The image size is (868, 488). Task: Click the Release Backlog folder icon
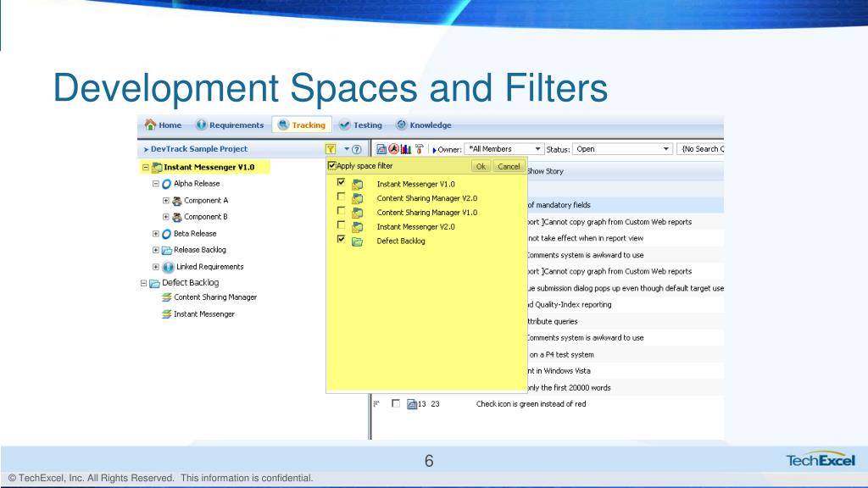click(167, 250)
